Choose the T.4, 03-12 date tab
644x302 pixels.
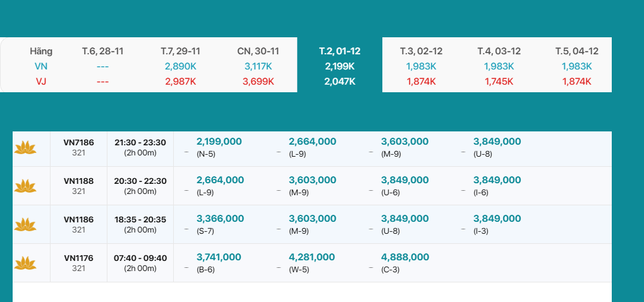click(499, 51)
